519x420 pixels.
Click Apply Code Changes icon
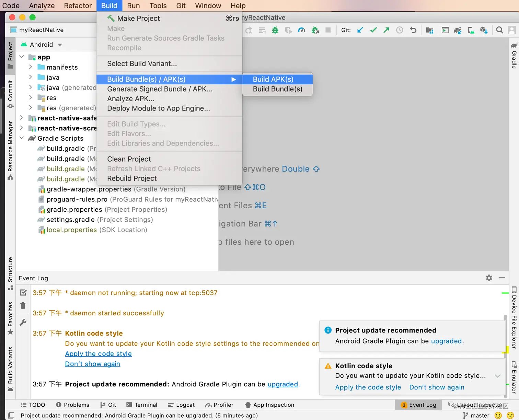262,30
